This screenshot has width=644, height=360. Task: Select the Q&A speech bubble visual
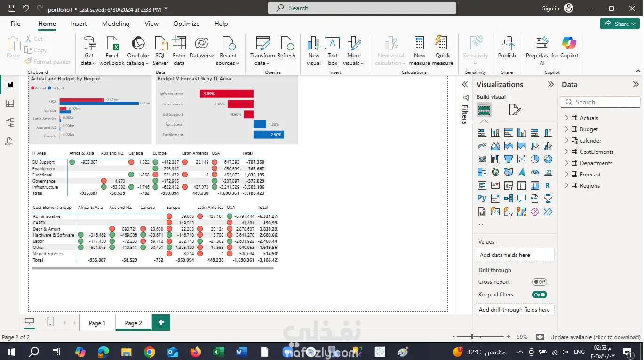pos(521,199)
